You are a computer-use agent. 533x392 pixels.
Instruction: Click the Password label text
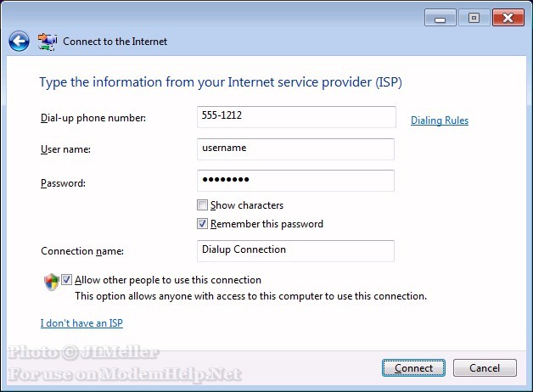63,183
